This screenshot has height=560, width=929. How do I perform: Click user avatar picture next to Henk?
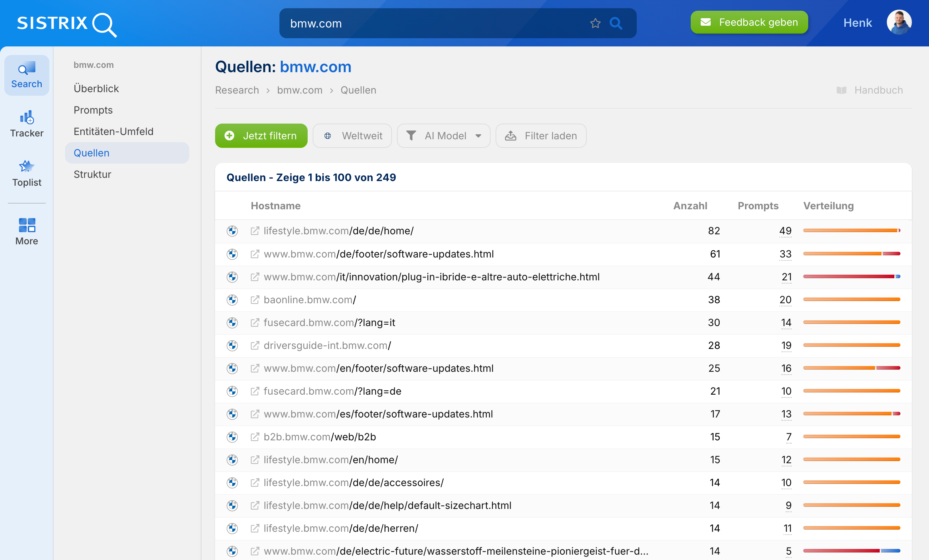pos(899,22)
